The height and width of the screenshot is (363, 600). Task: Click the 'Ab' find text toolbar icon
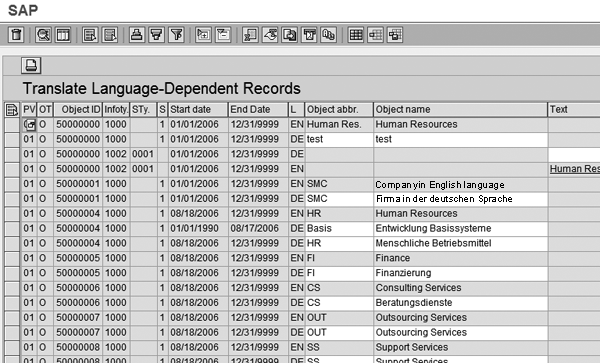329,35
